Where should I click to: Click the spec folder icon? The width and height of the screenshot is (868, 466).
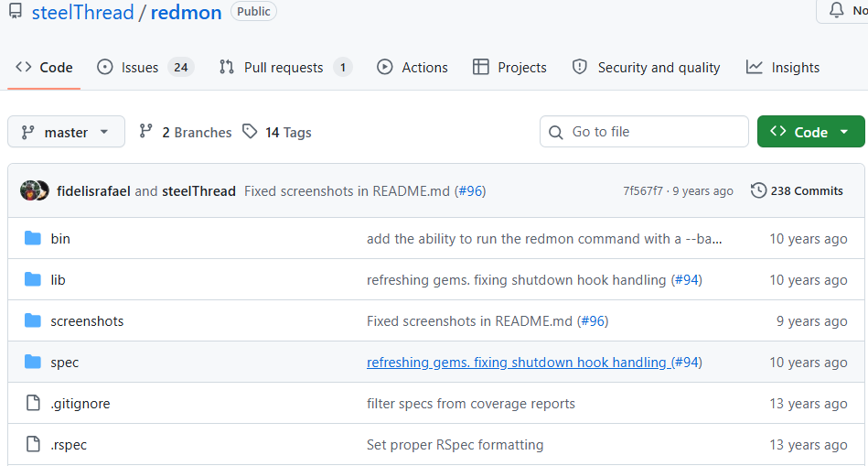pyautogui.click(x=33, y=362)
